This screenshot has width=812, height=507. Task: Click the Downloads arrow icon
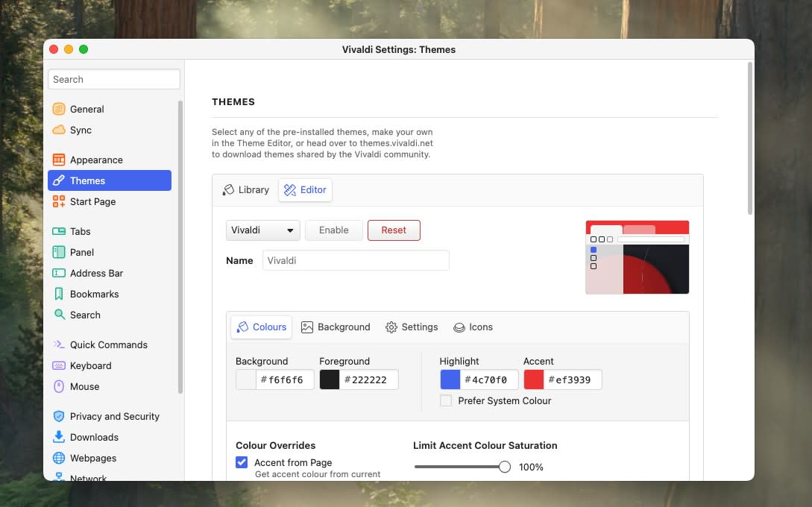point(59,437)
